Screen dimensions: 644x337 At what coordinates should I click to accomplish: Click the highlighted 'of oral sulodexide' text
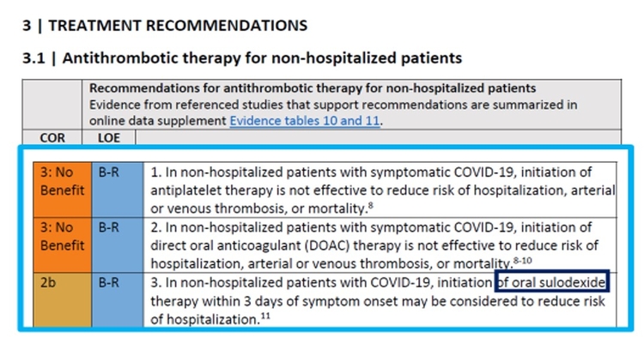coord(551,282)
